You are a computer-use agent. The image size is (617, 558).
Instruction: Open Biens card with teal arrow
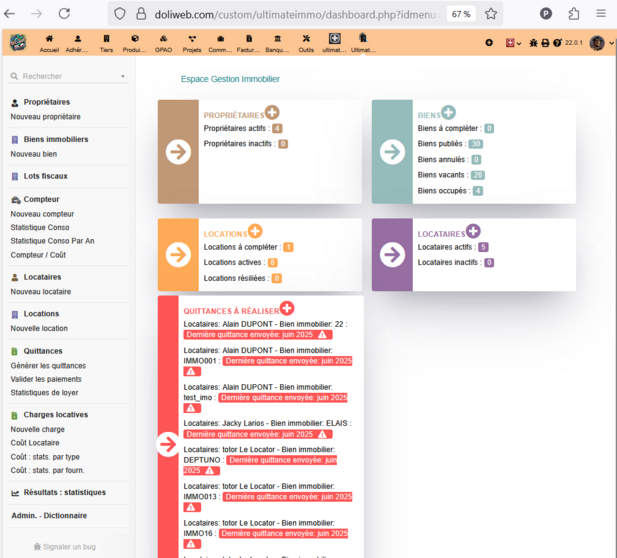[x=392, y=152]
